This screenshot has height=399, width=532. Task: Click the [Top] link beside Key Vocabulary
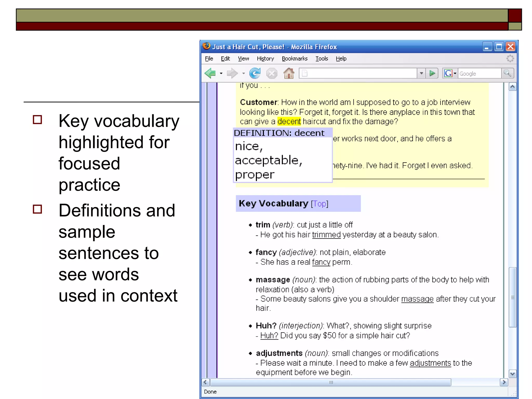click(x=320, y=204)
